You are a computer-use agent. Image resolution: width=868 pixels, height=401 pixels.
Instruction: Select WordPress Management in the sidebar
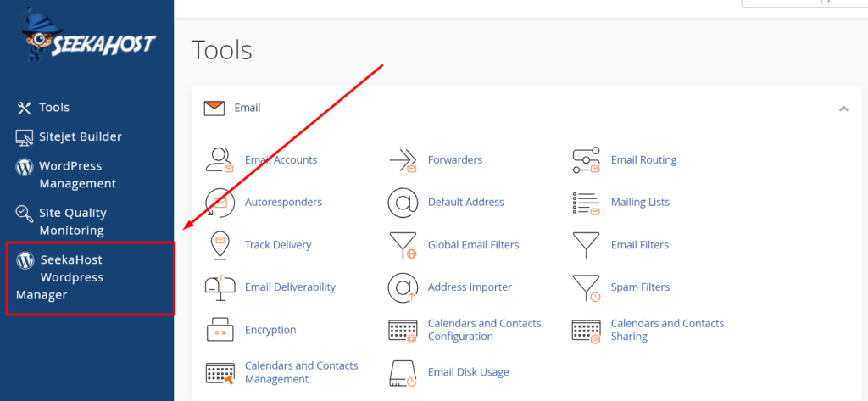click(x=77, y=175)
